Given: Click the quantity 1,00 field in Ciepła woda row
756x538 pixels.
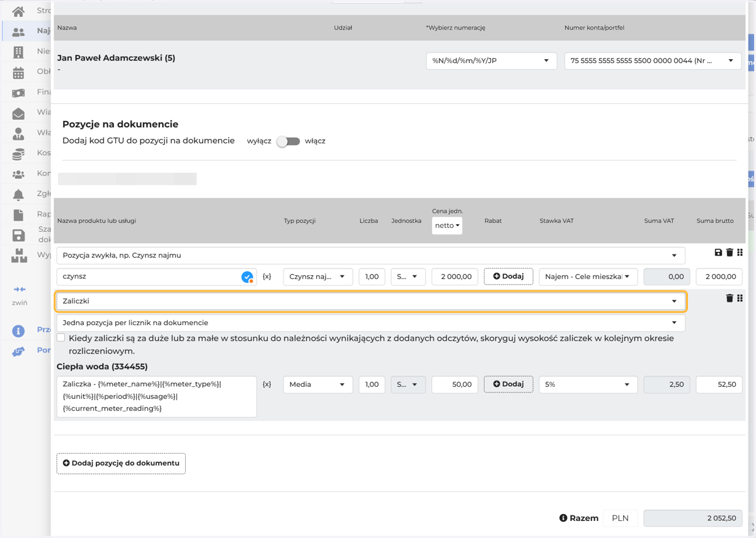Looking at the screenshot, I should click(x=372, y=384).
